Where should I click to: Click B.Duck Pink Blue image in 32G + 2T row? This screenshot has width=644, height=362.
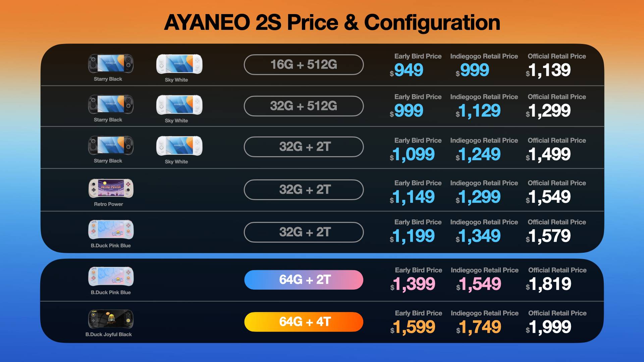[x=111, y=229]
